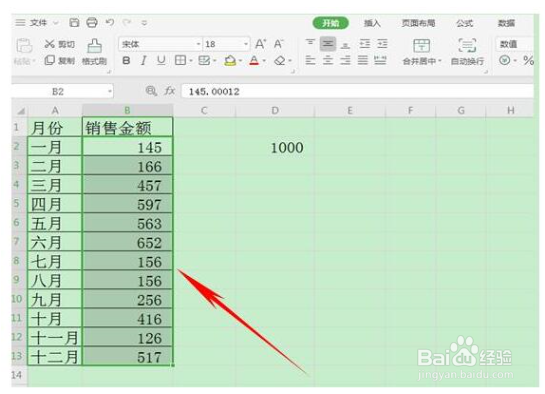Click cell containing 销售金额
The width and height of the screenshot is (545, 394).
pos(127,128)
